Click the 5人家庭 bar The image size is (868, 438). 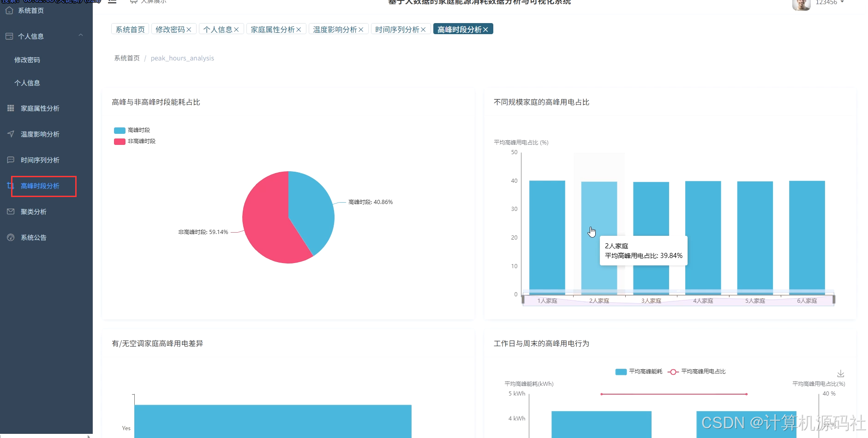click(755, 238)
